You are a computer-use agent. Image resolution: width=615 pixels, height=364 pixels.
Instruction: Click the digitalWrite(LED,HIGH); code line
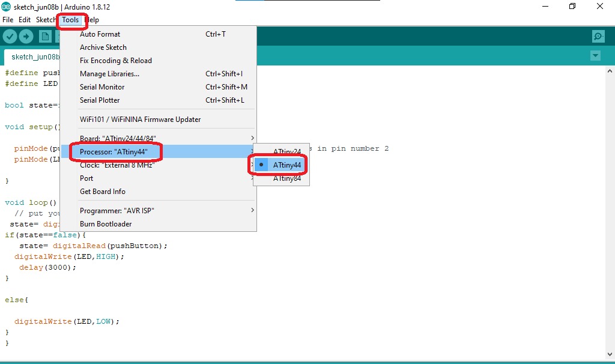tap(69, 256)
